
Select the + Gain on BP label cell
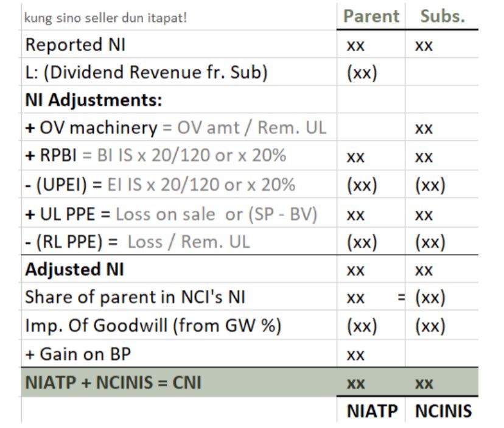[x=179, y=353]
